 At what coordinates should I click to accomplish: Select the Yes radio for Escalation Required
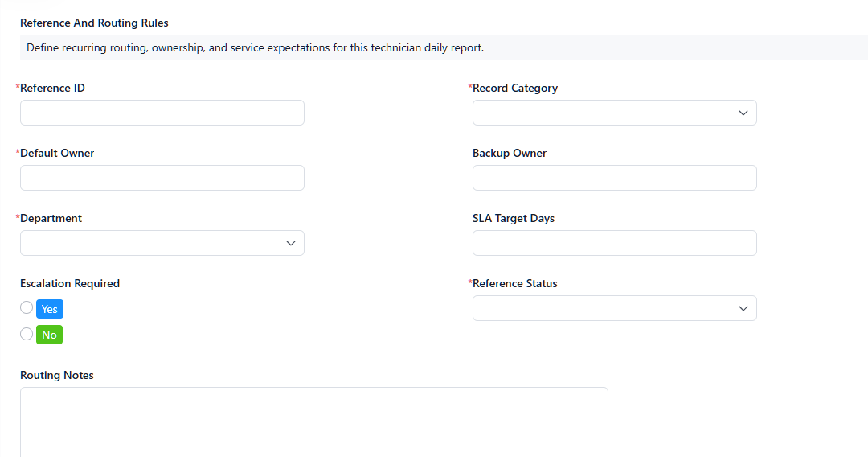pos(27,307)
